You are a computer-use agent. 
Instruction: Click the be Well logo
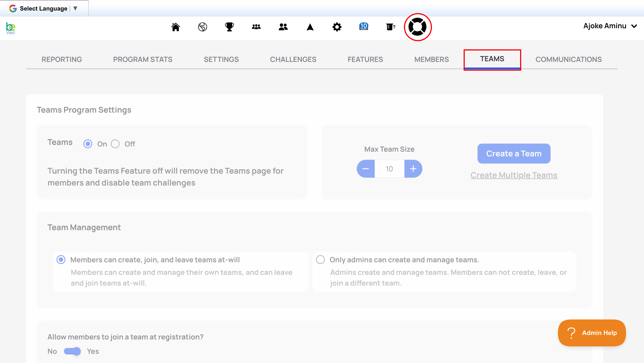tap(11, 28)
